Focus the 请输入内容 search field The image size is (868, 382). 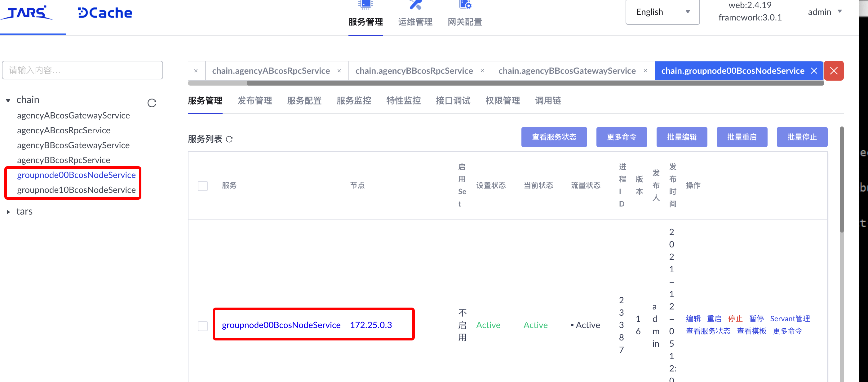coord(82,70)
